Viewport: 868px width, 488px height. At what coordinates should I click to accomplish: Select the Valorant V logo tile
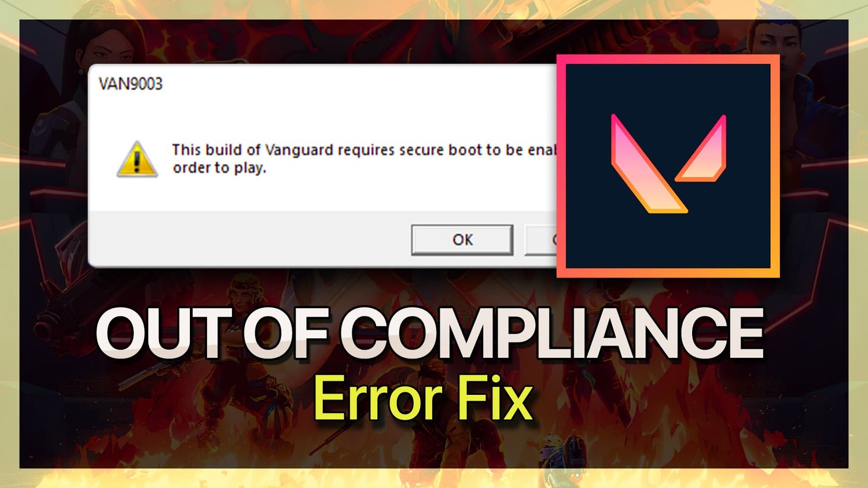(668, 167)
